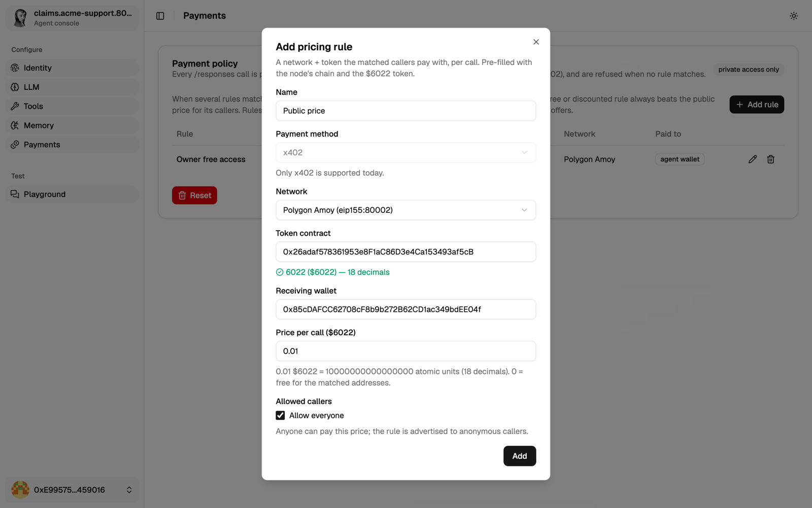812x508 pixels.
Task: Select Payments in the sidebar
Action: click(x=72, y=145)
